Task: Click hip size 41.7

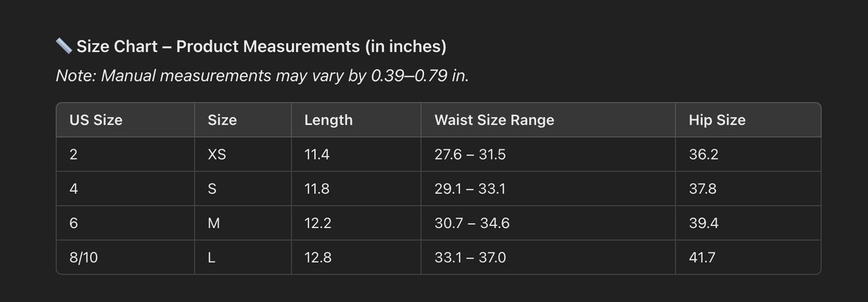Action: pyautogui.click(x=702, y=257)
